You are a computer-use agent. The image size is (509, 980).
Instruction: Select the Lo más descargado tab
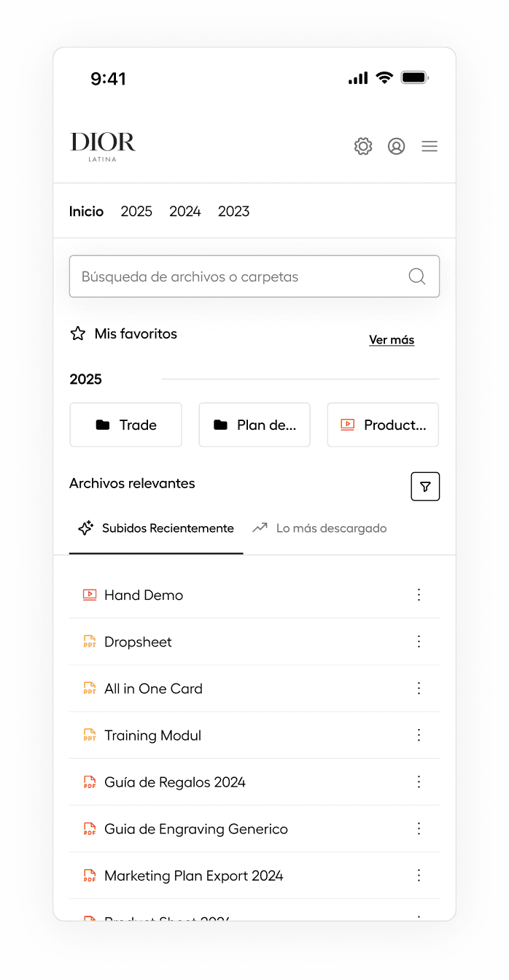click(319, 528)
